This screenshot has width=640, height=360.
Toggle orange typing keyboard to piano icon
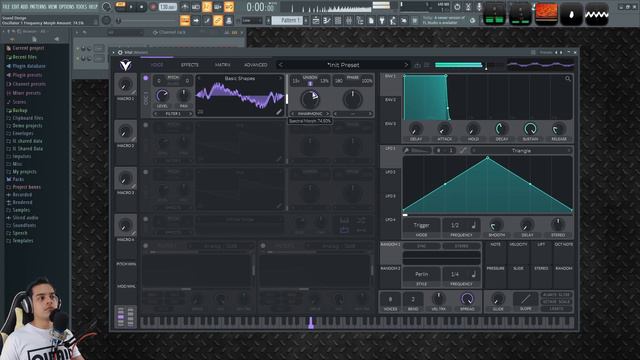(185, 20)
